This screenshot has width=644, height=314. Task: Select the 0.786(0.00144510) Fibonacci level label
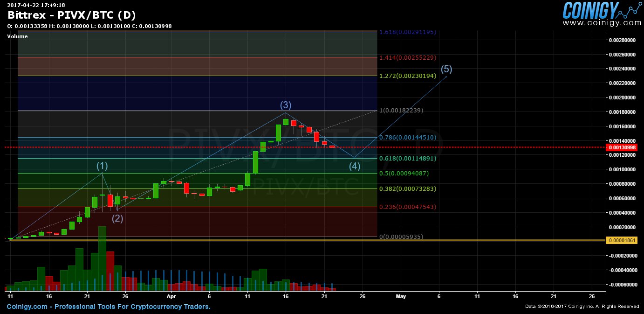click(408, 138)
